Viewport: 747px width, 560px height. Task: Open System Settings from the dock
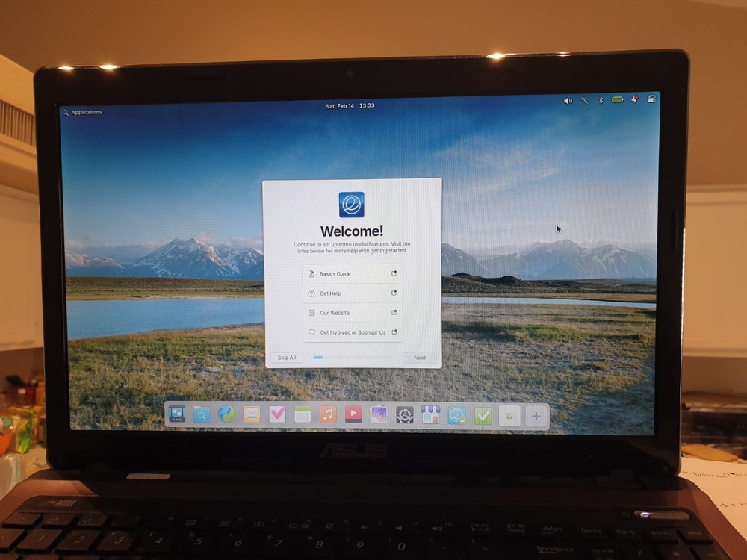pyautogui.click(x=402, y=414)
